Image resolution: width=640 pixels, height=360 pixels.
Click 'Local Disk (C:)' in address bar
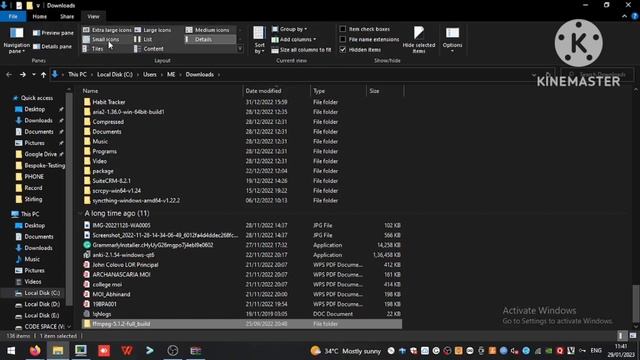coord(115,75)
